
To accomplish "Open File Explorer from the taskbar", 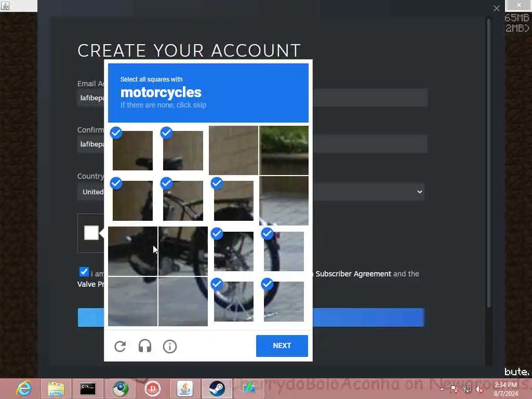I will click(56, 389).
